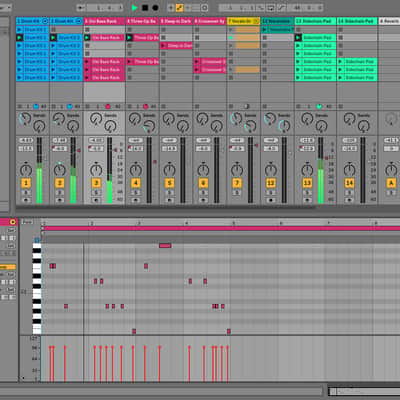This screenshot has height=400, width=400.
Task: Click the pan knob of track 14
Action: click(x=349, y=170)
